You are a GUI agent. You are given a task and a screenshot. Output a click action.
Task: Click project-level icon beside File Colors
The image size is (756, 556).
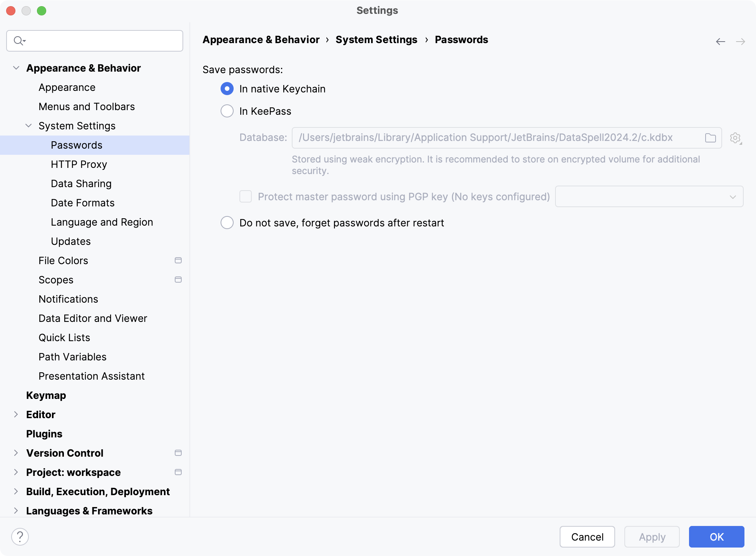178,260
